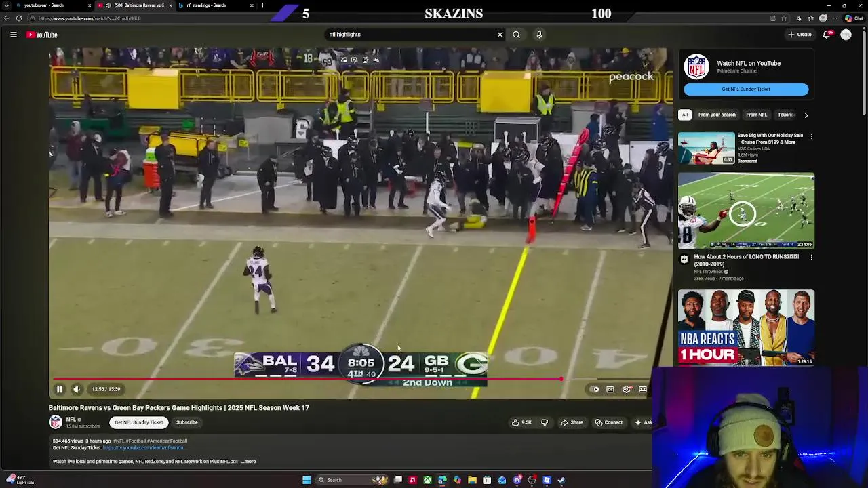Screen dimensions: 868x488
Task: Expand description with ...more
Action: [249, 462]
